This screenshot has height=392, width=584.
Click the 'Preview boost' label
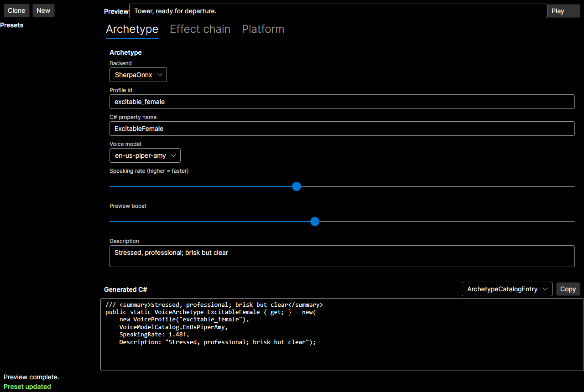coord(128,206)
